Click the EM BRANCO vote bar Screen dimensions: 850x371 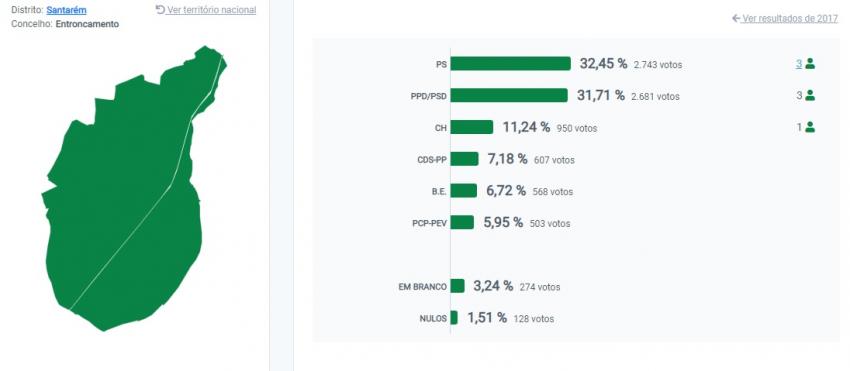point(457,286)
